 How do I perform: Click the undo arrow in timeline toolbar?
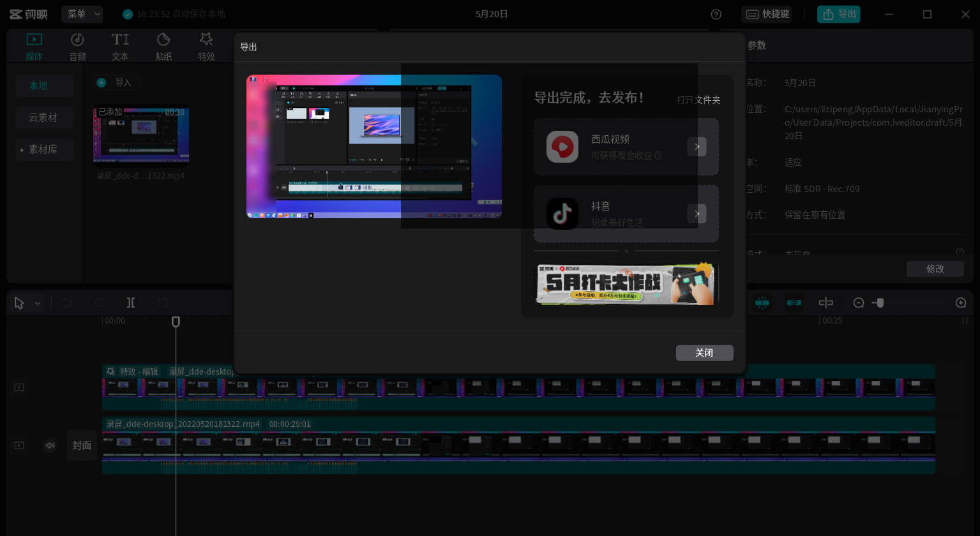67,302
